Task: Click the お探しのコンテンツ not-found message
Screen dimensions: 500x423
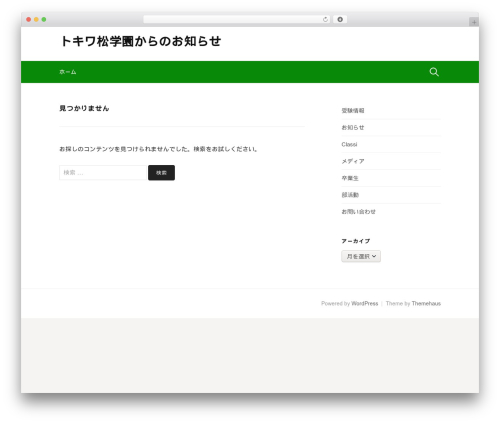Action: click(x=158, y=149)
